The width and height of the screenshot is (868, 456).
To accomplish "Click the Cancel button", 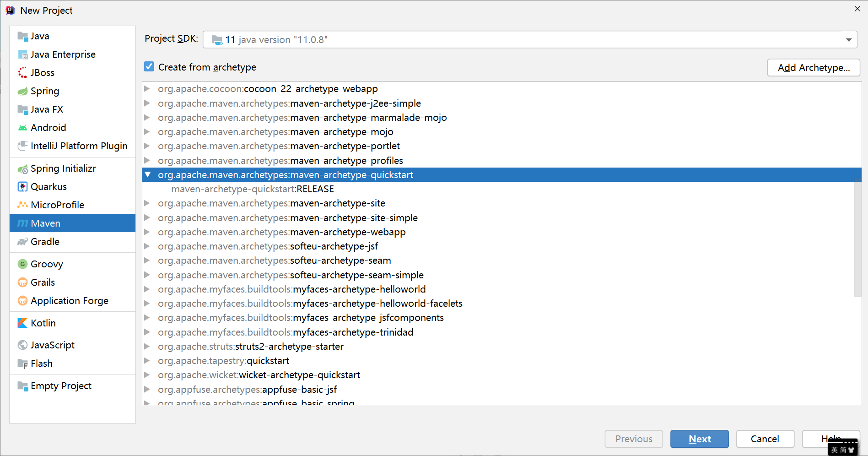I will [x=765, y=439].
